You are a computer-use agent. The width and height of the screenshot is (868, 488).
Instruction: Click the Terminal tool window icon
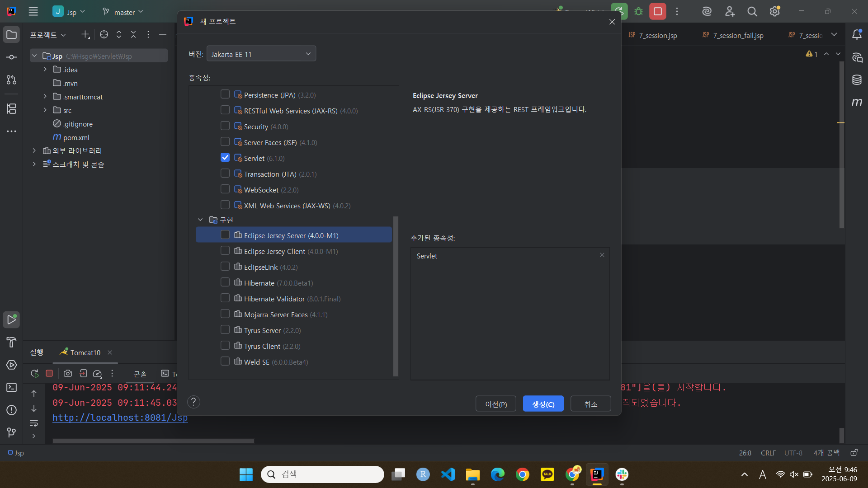click(x=12, y=387)
